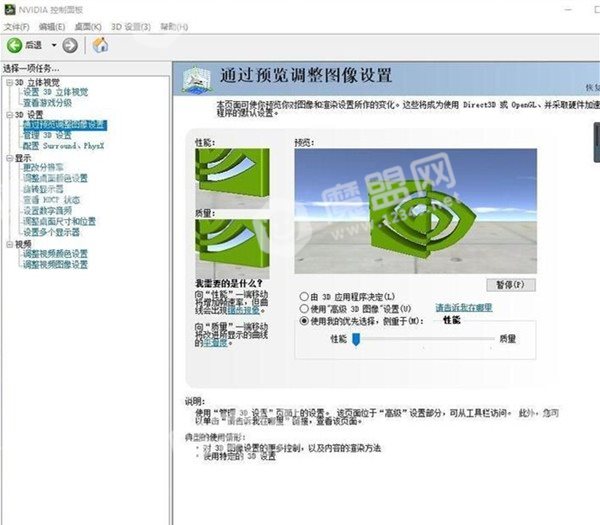
Task: Click the right-side vertical scrollbar
Action: 597,142
